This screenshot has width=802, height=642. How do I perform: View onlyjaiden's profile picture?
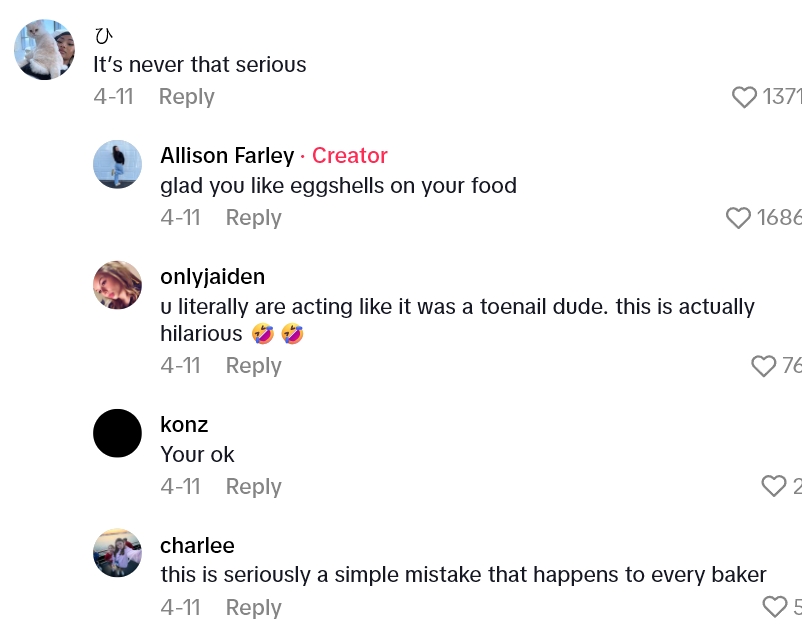point(117,285)
